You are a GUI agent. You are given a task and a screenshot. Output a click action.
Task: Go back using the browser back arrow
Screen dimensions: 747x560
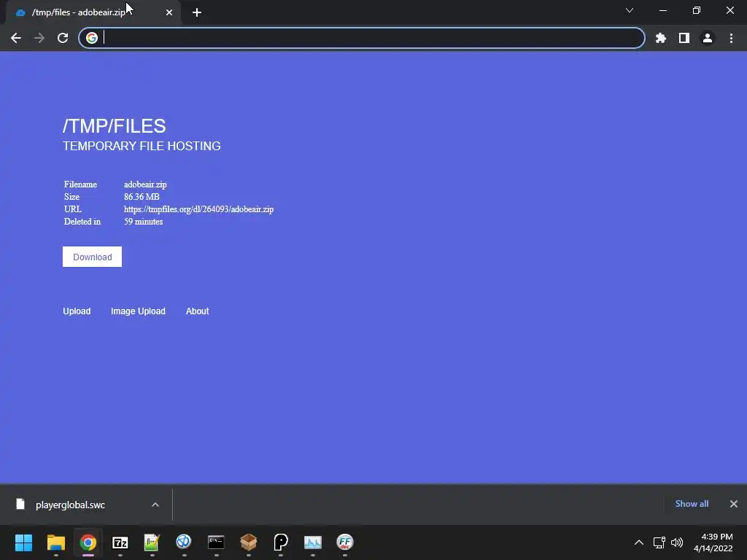coord(16,38)
